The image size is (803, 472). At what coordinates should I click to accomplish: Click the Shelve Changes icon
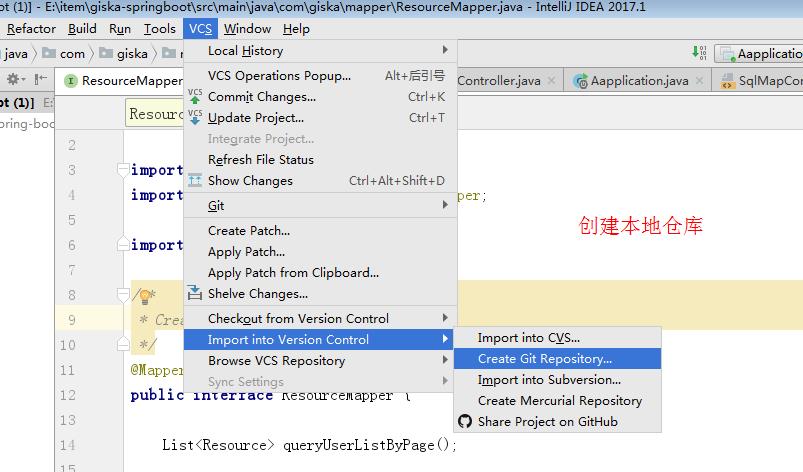(195, 293)
